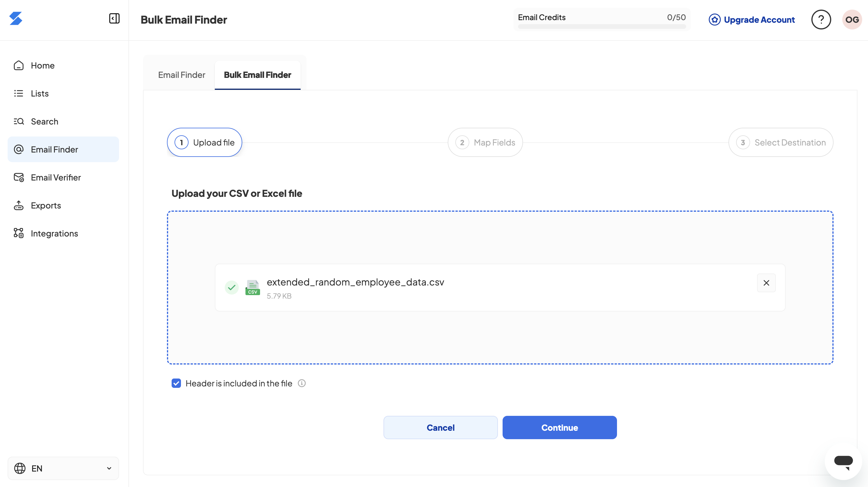Click the step 1 number circle

(181, 142)
